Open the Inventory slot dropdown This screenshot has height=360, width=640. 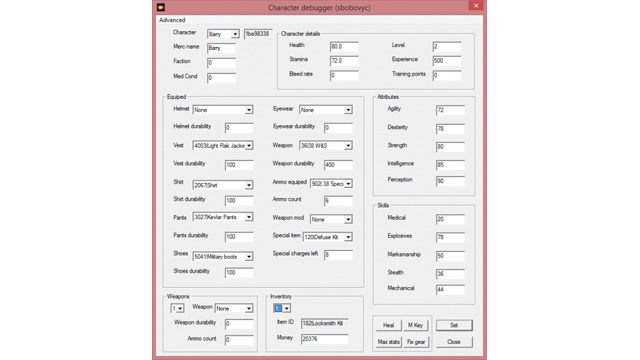(x=282, y=308)
